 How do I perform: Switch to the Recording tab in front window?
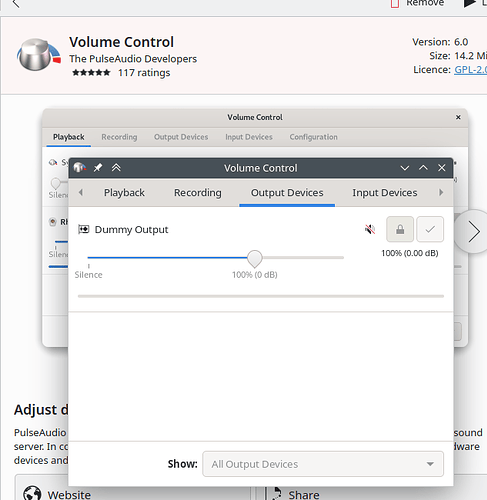click(x=198, y=193)
